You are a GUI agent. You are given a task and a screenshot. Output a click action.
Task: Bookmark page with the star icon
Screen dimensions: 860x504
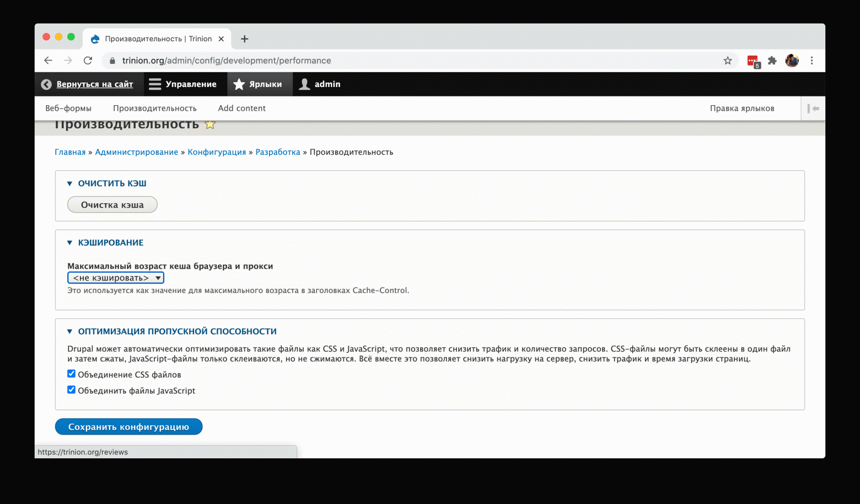pos(728,61)
